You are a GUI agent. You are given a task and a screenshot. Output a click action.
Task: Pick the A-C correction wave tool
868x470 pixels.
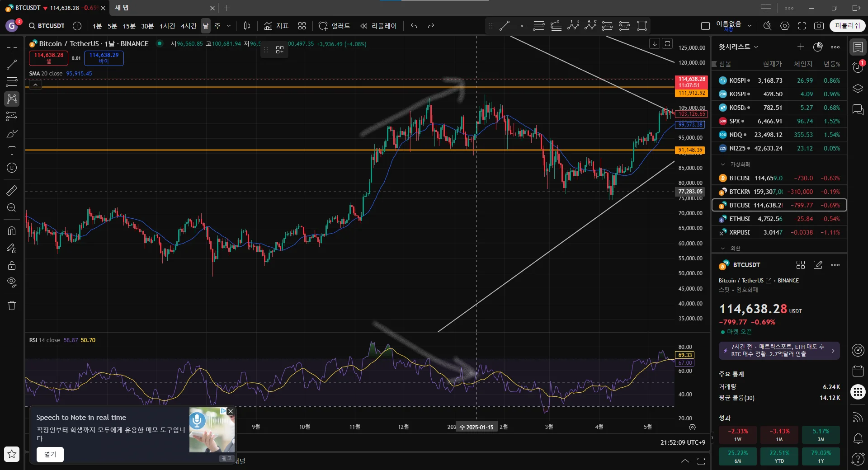point(590,26)
